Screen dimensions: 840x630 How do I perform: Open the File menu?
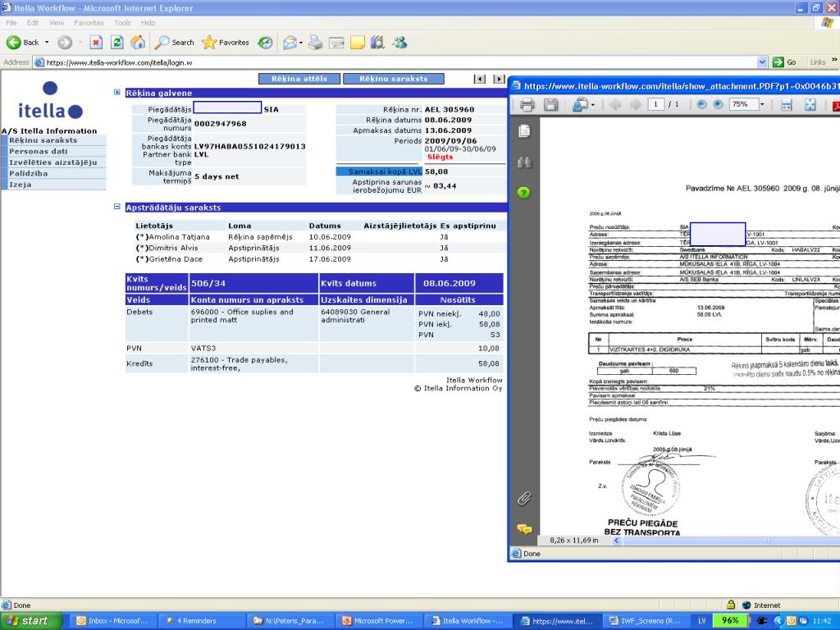click(x=11, y=22)
